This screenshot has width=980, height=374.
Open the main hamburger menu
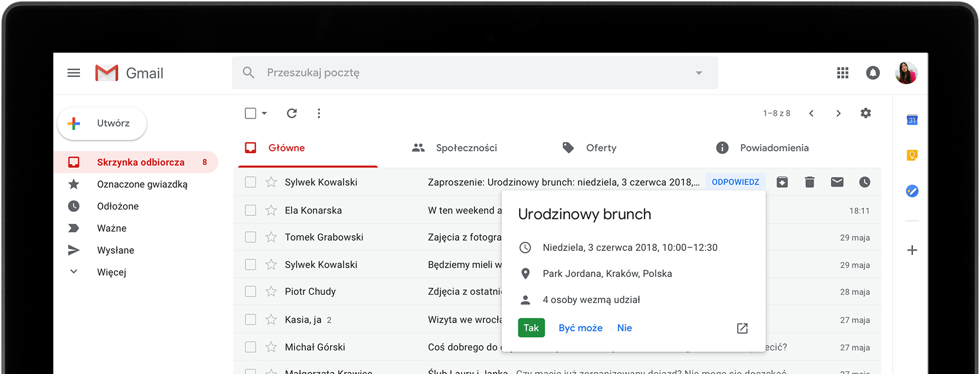pyautogui.click(x=73, y=73)
